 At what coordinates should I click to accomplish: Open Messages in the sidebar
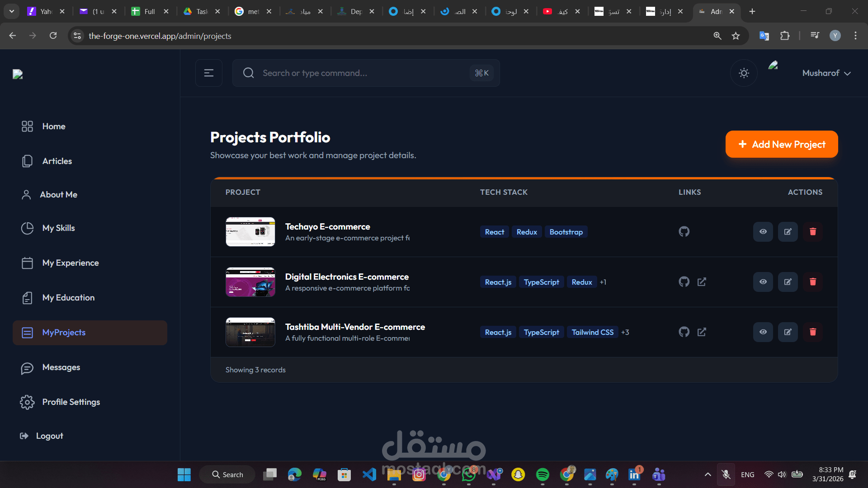click(x=61, y=367)
